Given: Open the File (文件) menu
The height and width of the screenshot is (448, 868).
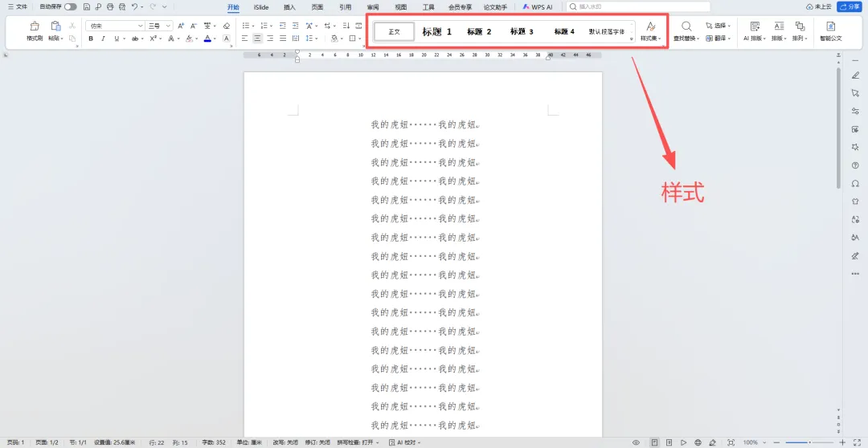Looking at the screenshot, I should (17, 6).
